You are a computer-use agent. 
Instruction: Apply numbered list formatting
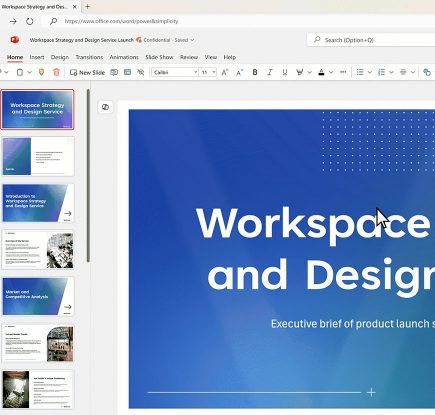(381, 72)
